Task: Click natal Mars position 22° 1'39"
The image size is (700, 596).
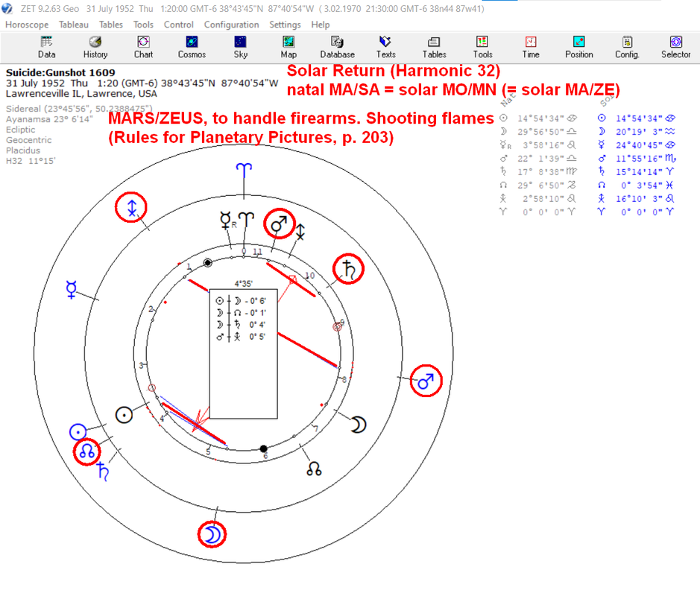Action: tap(542, 159)
